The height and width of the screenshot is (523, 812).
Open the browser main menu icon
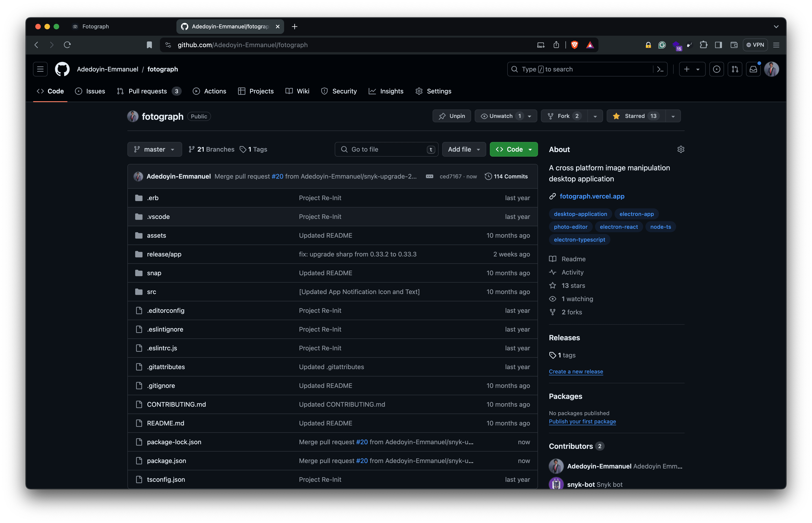[776, 45]
